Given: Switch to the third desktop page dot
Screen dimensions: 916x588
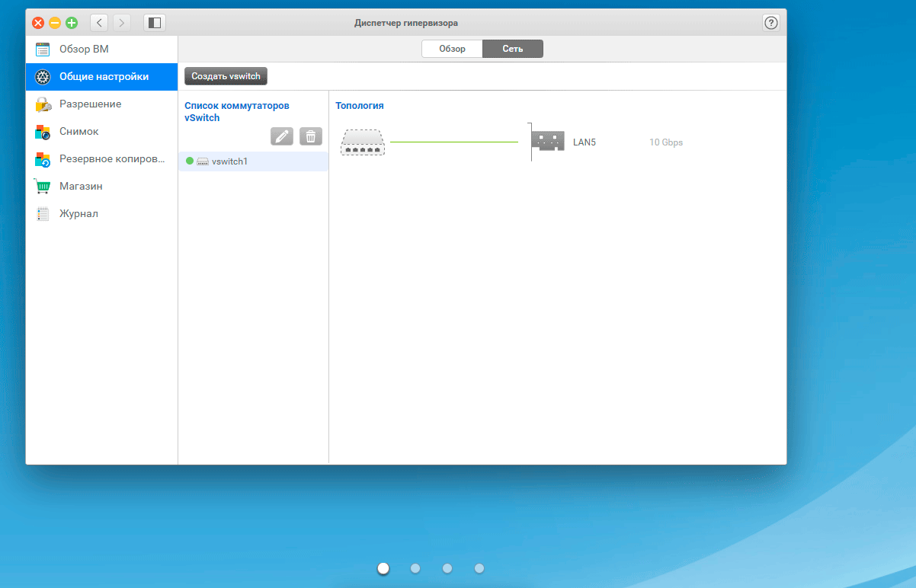Looking at the screenshot, I should [x=447, y=568].
